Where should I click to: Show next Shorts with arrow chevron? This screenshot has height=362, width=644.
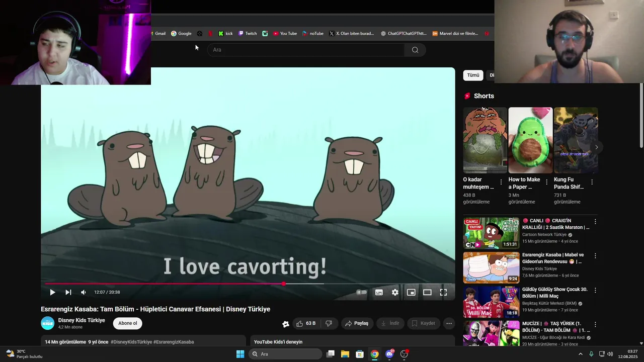coord(596,147)
